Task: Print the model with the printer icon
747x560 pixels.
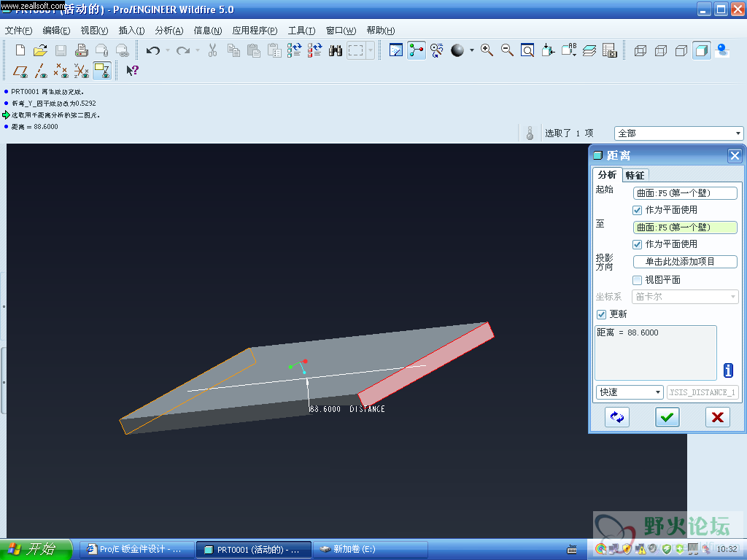Action: [x=82, y=50]
